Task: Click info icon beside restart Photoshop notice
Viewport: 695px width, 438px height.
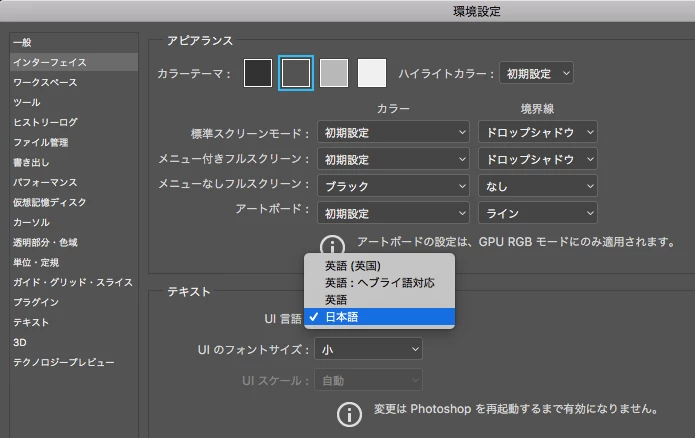Action: click(349, 415)
